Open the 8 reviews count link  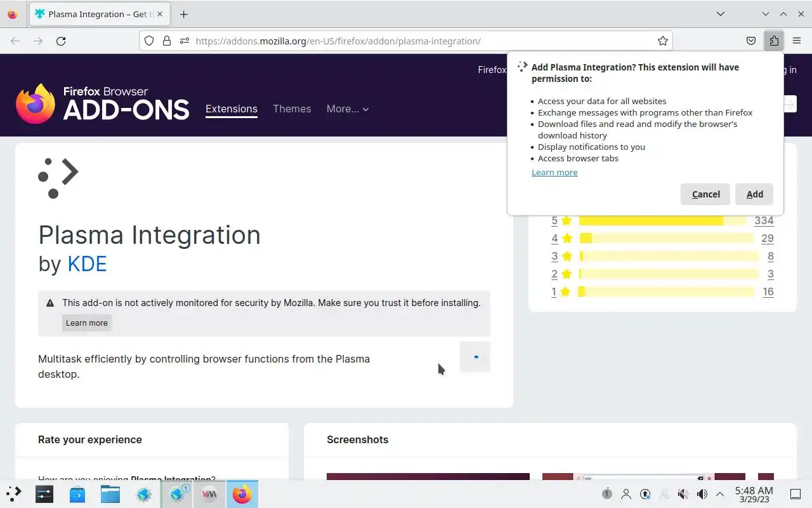(770, 256)
